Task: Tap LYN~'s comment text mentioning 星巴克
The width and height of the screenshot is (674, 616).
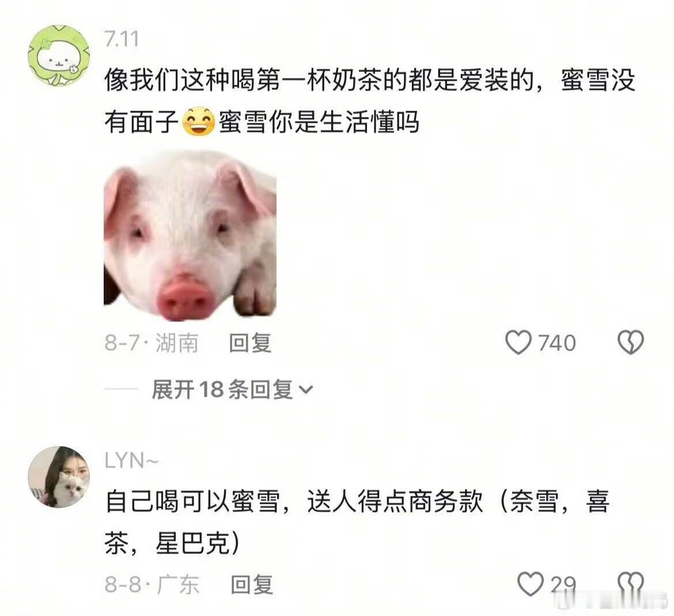Action: [357, 522]
